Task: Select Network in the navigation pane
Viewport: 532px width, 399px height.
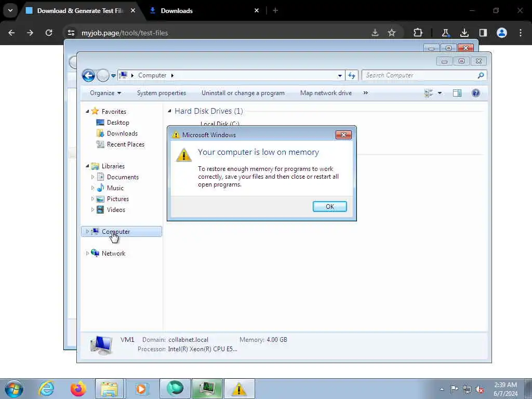Action: (113, 254)
